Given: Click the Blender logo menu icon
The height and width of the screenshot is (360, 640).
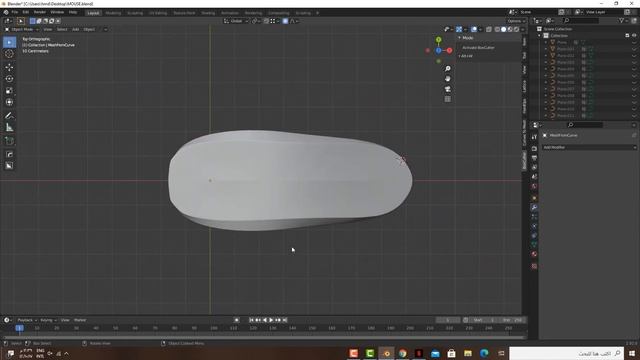Looking at the screenshot, I should tap(6, 12).
